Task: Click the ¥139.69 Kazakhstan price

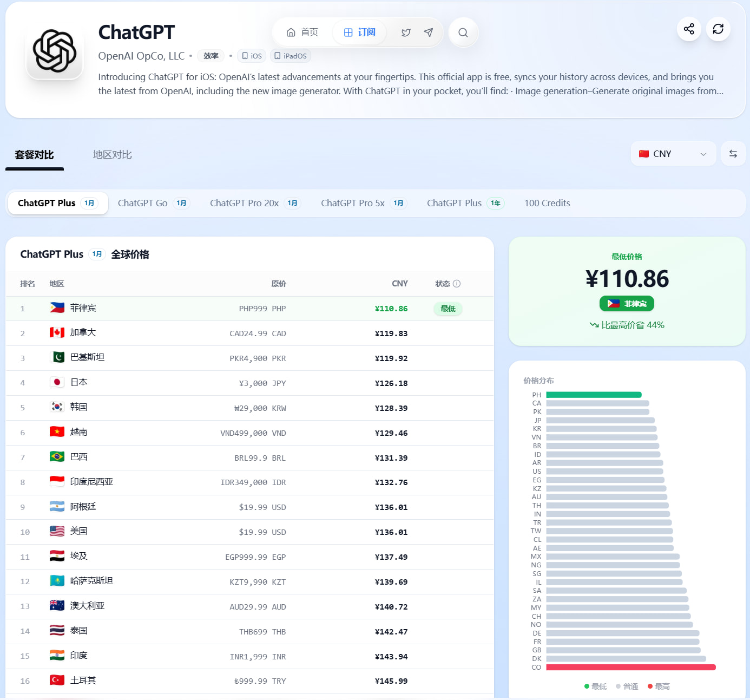Action: coord(391,582)
